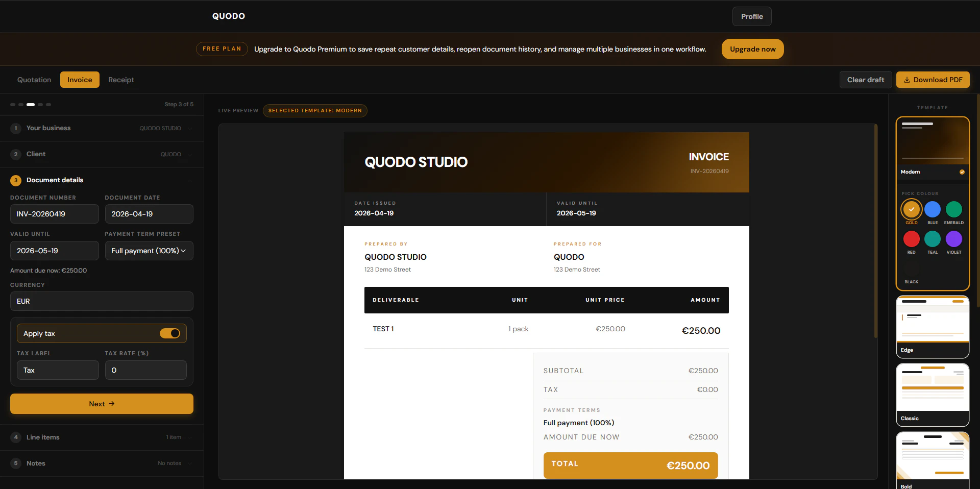
Task: Choose the Classic template
Action: point(933,395)
